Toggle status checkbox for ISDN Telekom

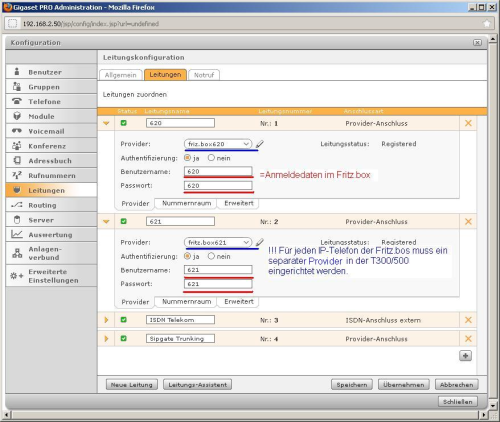click(x=124, y=320)
